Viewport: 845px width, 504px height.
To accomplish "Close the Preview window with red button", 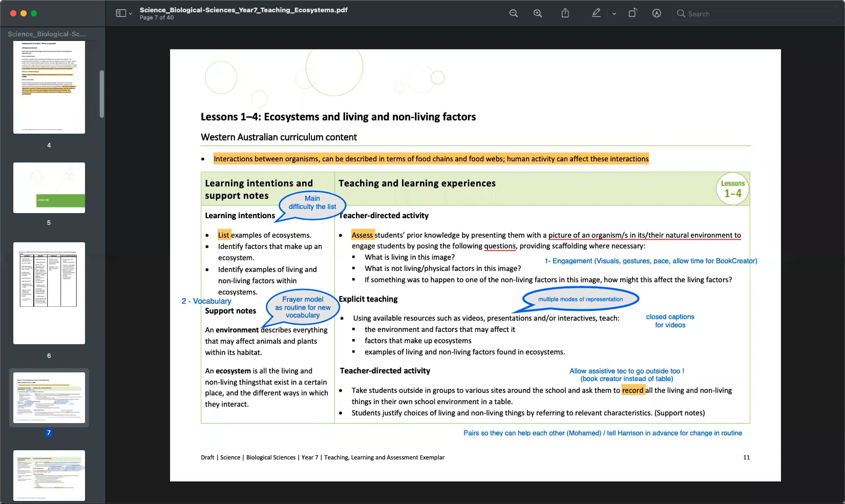I will 13,13.
